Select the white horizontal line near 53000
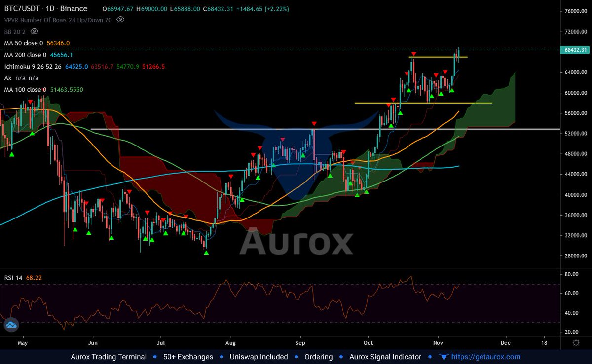The height and width of the screenshot is (364, 592). coord(325,129)
